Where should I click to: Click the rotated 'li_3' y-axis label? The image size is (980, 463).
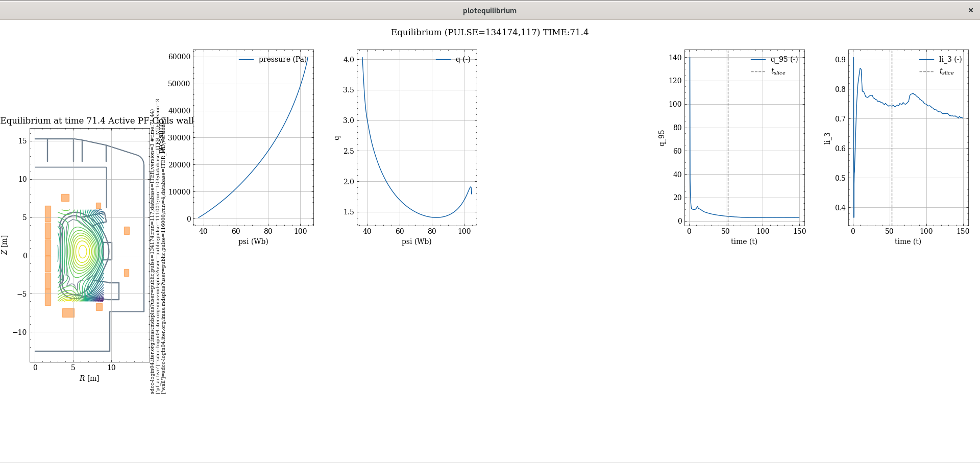(x=828, y=138)
